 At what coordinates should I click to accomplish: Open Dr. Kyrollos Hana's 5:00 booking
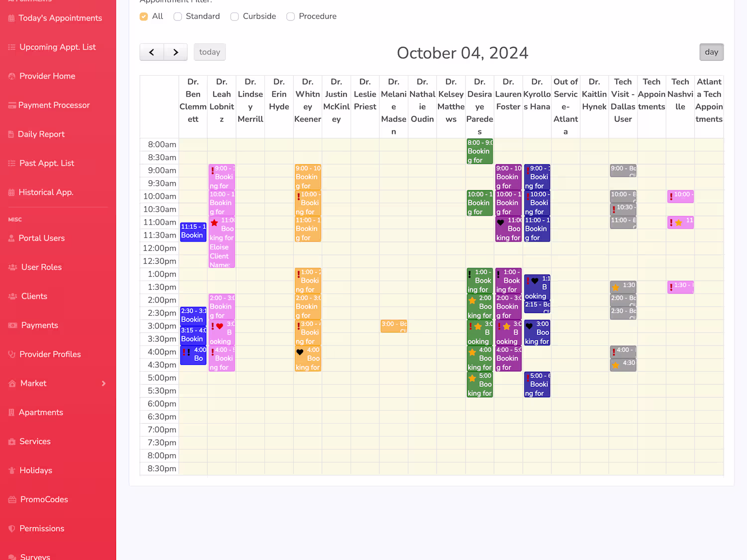537,384
